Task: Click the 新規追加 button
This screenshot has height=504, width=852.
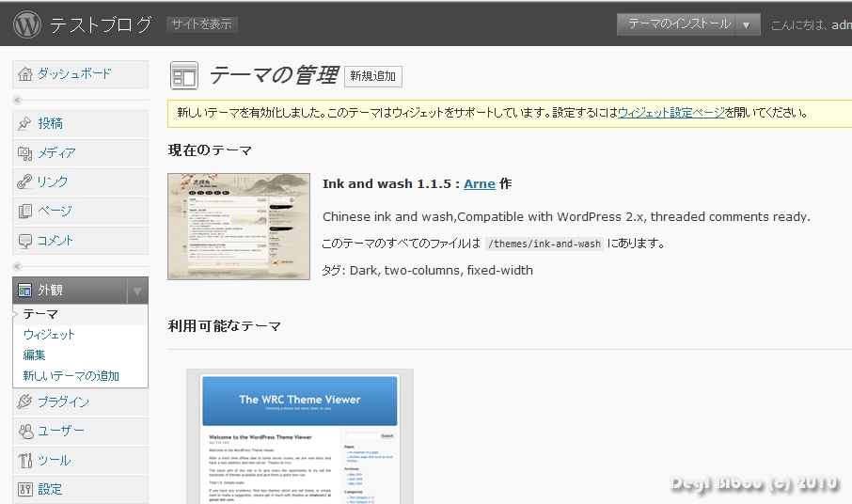Action: [x=373, y=76]
